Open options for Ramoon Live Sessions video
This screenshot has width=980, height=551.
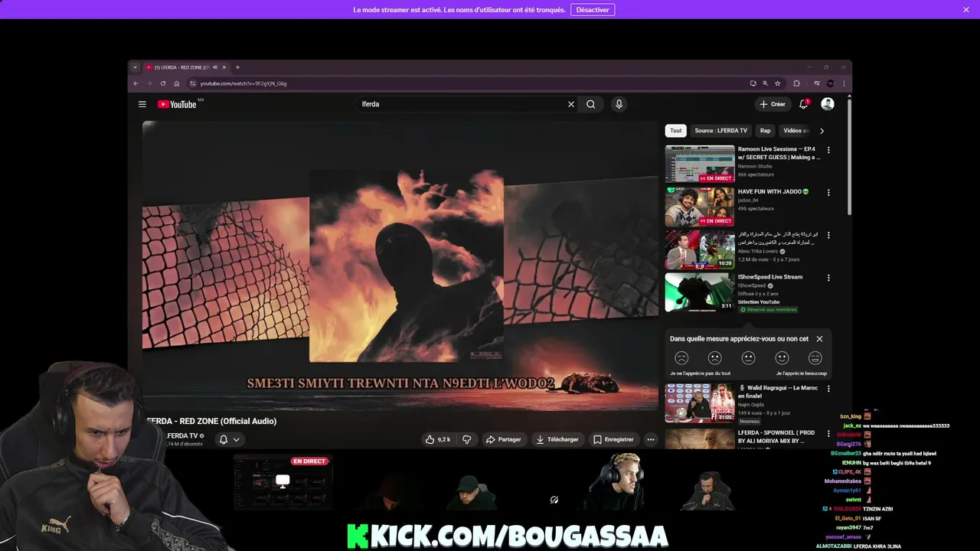click(x=828, y=150)
